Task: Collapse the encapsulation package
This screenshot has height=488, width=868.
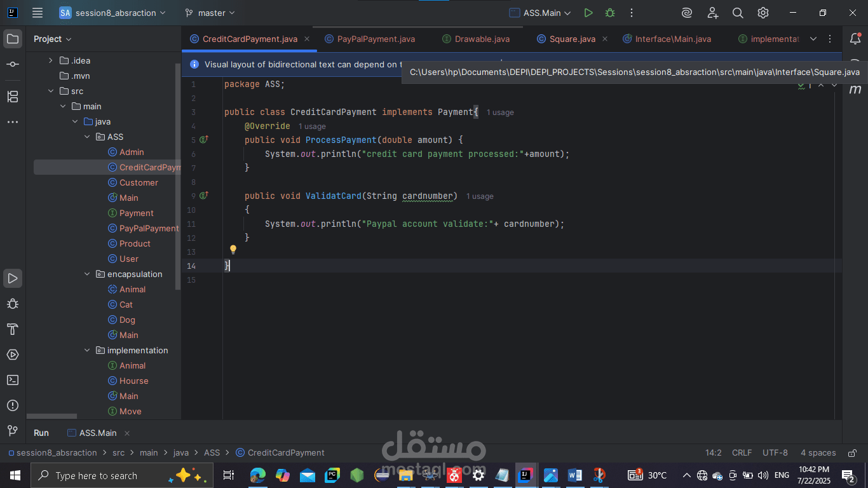Action: click(88, 274)
